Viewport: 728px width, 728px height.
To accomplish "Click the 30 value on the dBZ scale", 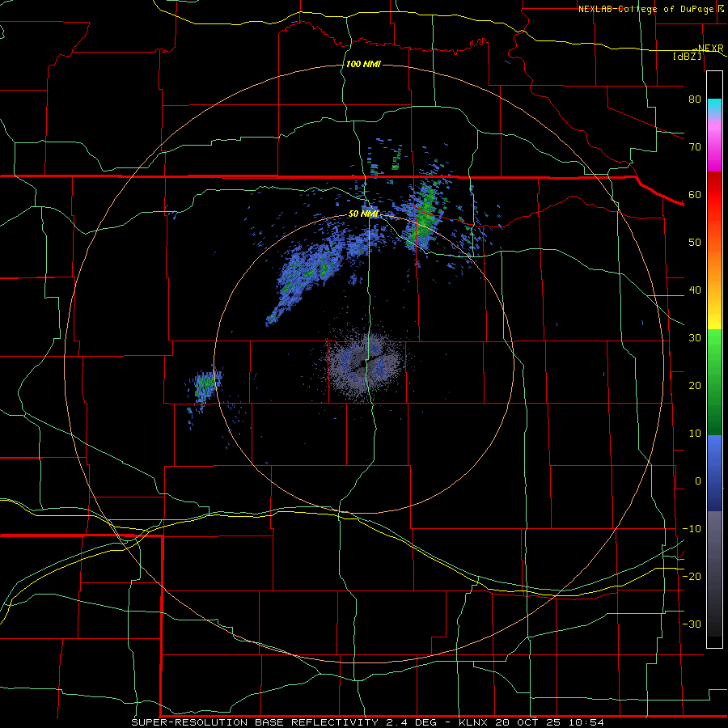I will 695,337.
